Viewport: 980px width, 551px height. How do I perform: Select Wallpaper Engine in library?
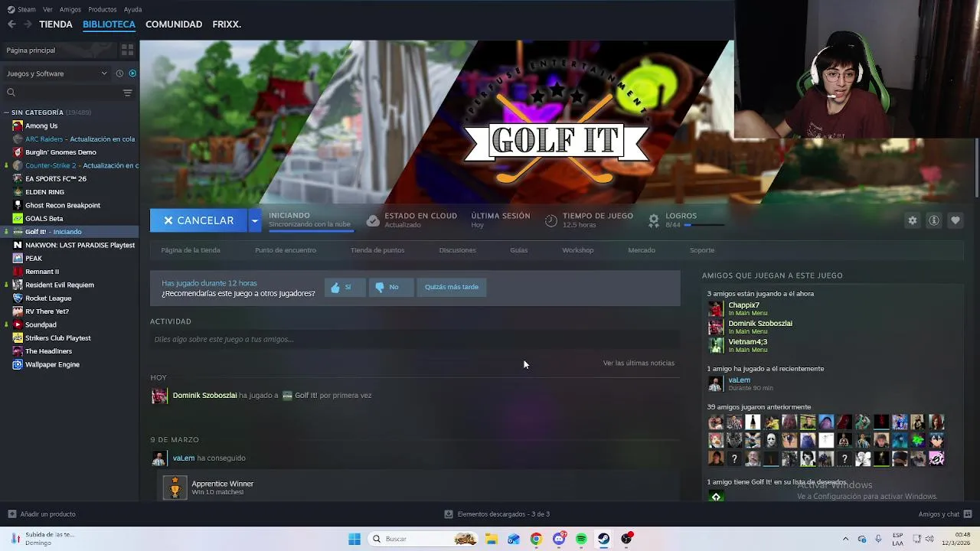tap(52, 364)
